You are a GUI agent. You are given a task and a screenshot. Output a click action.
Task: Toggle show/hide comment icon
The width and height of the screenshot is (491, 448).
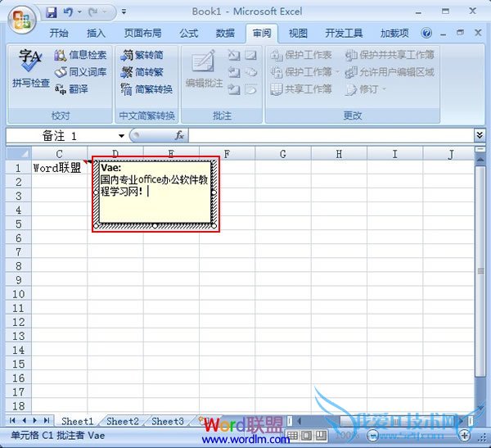[250, 55]
